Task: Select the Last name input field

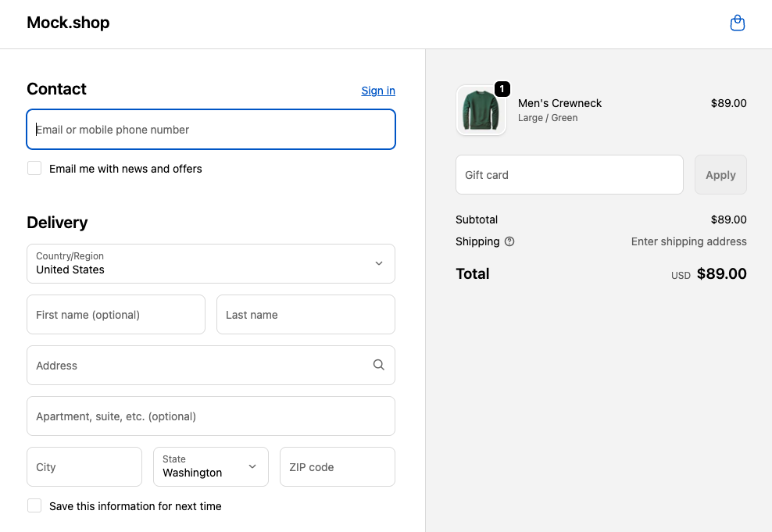Action: coord(306,315)
